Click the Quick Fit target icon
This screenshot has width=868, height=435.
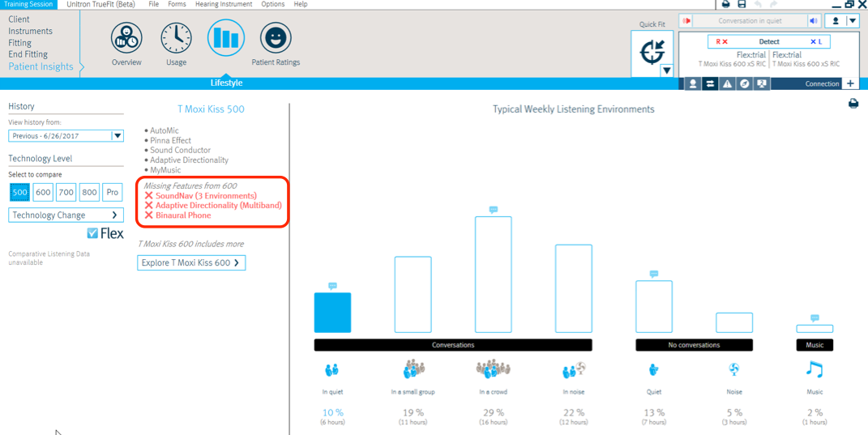[x=652, y=52]
